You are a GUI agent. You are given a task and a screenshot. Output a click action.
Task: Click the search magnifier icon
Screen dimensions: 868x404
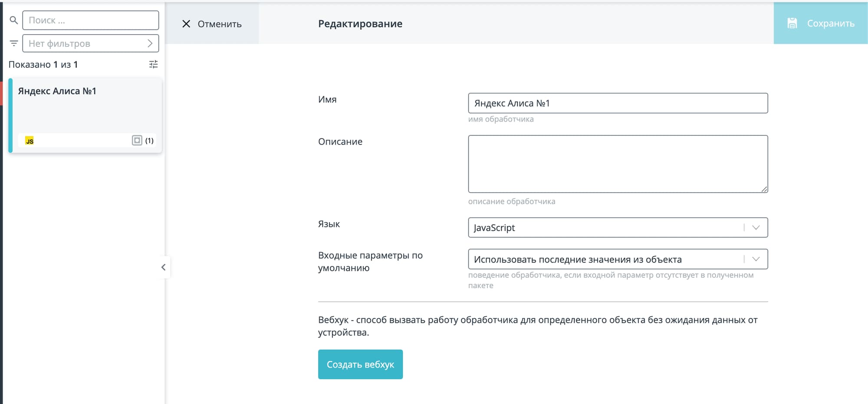13,20
